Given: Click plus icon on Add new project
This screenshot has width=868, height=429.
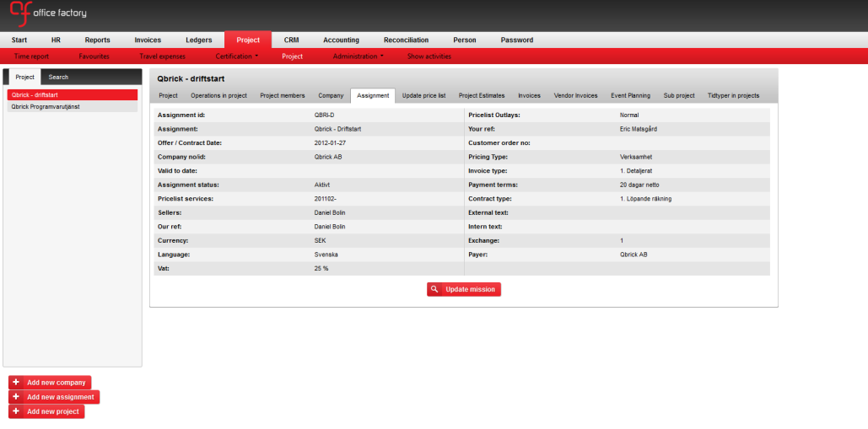Looking at the screenshot, I should (x=15, y=412).
